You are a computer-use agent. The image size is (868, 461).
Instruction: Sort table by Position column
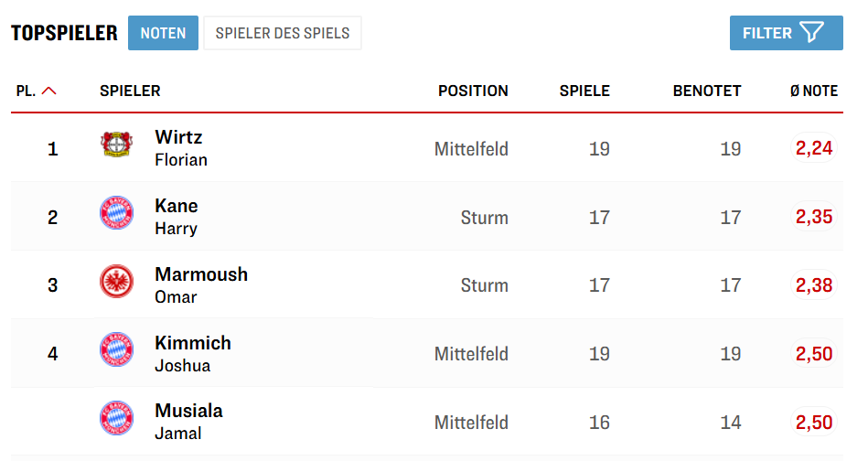pyautogui.click(x=473, y=91)
